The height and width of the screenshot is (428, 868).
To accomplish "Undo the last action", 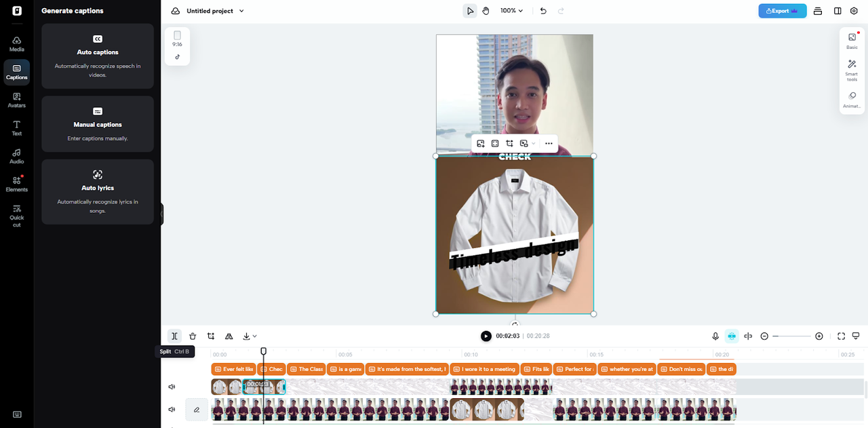I will coord(543,11).
